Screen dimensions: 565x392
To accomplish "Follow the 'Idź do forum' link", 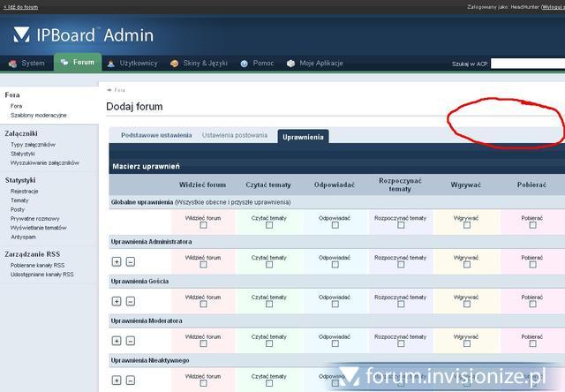I will [x=20, y=6].
